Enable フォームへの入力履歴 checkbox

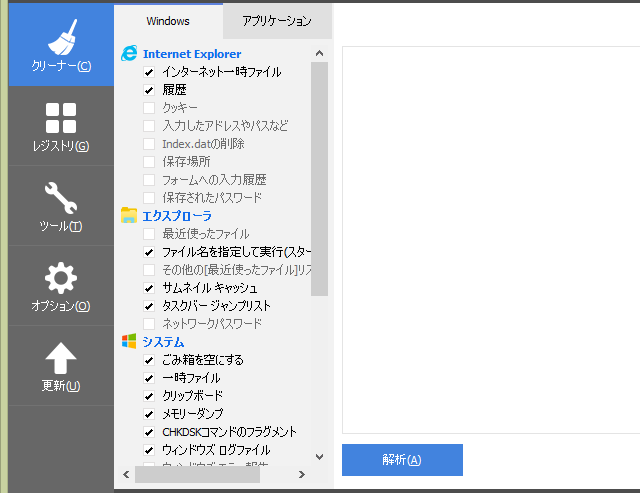pos(149,180)
